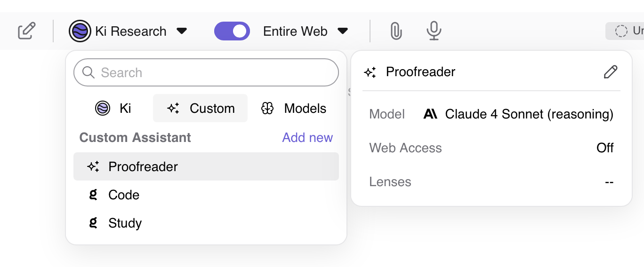Open the Ki Research dropdown arrow
Screen dimensions: 644x267
point(182,31)
